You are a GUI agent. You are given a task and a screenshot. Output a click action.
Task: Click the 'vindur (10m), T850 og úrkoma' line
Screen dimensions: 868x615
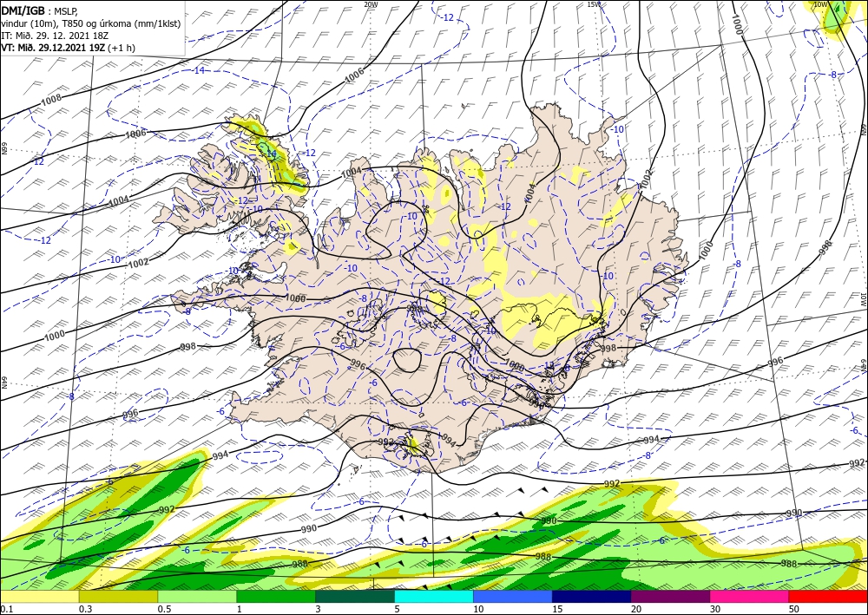pos(91,23)
